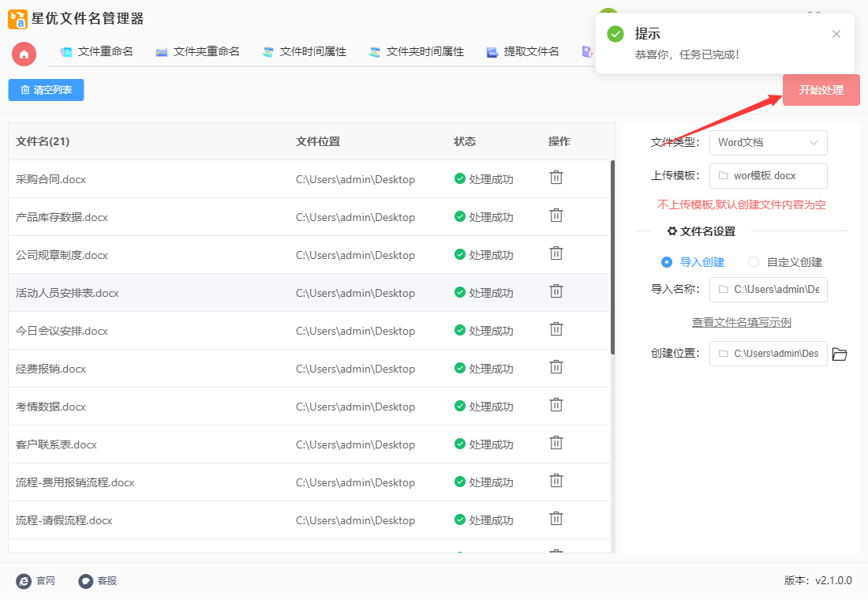Image resolution: width=868 pixels, height=600 pixels.
Task: Click the app logo in title bar
Action: point(17,20)
